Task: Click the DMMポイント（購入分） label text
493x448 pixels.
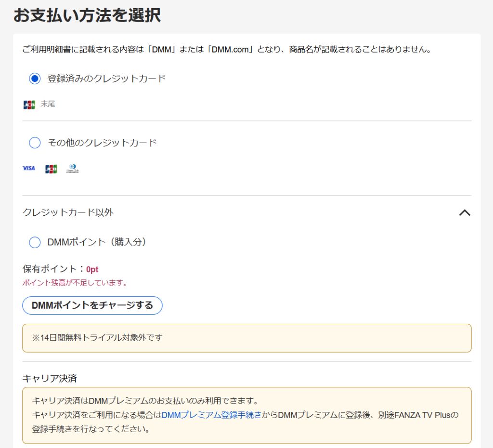Action: click(x=97, y=242)
